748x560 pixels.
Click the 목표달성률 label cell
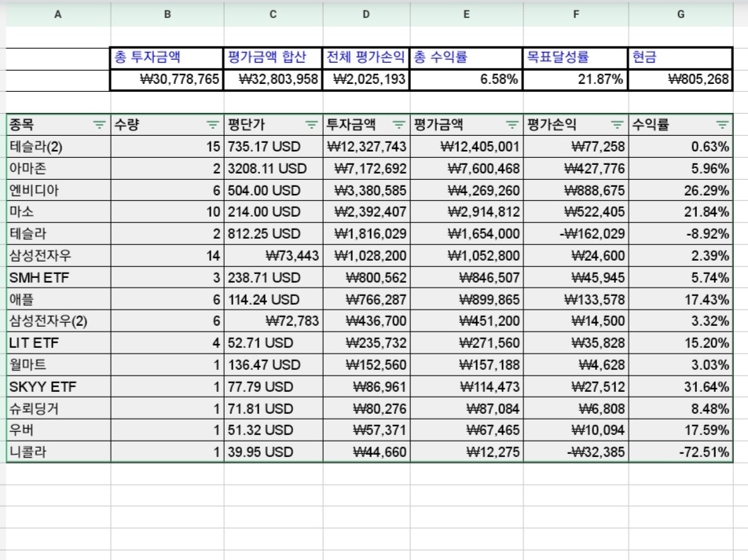(576, 58)
